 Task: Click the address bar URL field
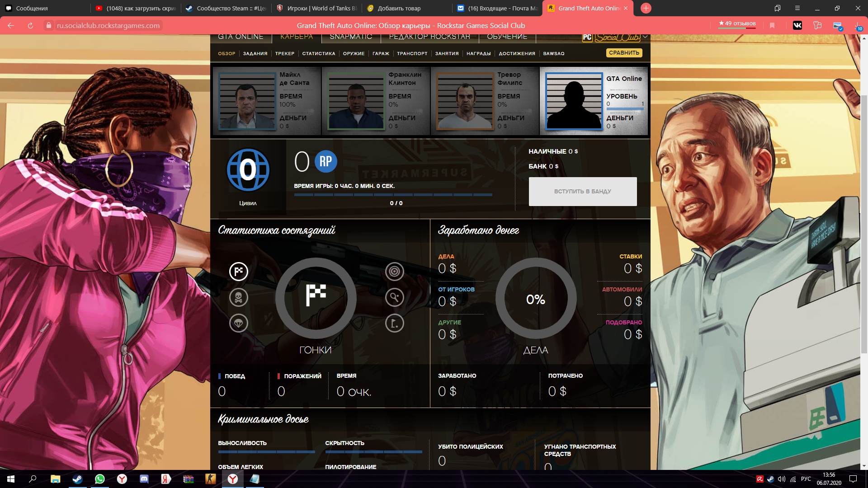coord(108,26)
